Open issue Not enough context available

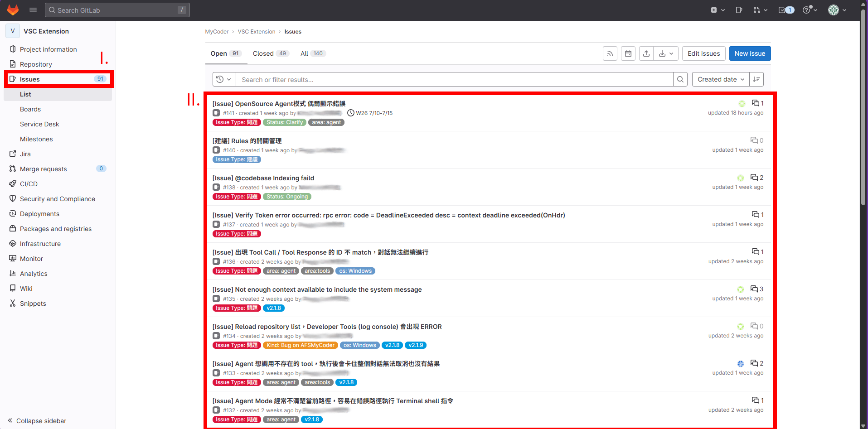tap(317, 289)
